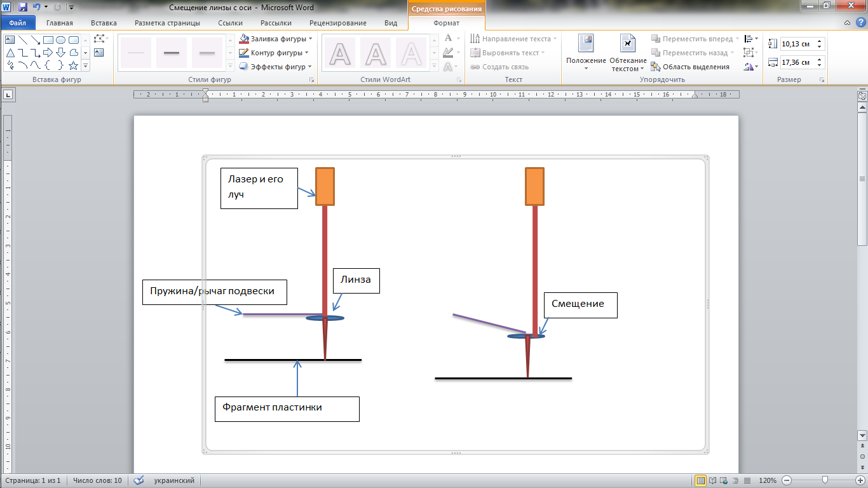Viewport: 868px width, 488px height.
Task: Choose the 5-Point Star shape
Action: pos(73,65)
